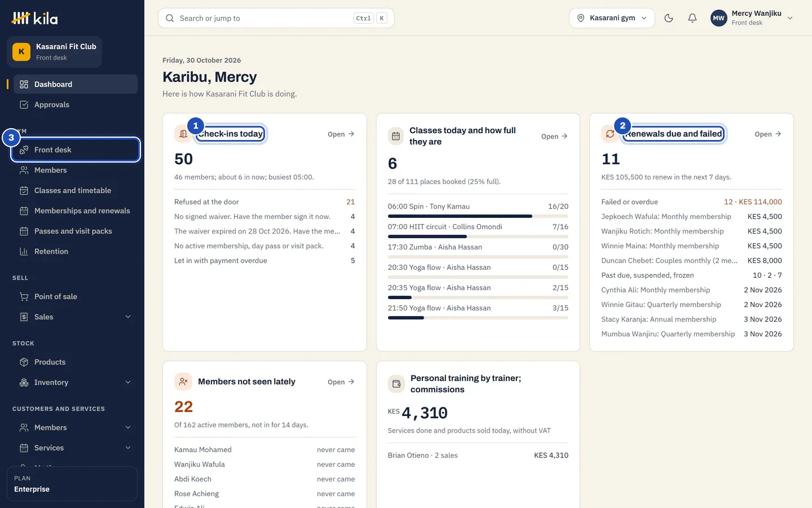Click the Members not seen lately icon
The width and height of the screenshot is (812, 508).
pyautogui.click(x=183, y=382)
